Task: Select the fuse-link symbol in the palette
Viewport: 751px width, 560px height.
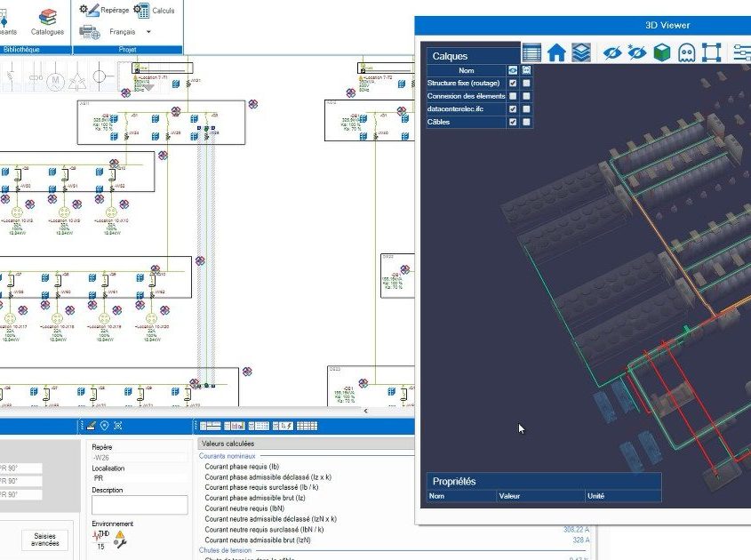Action: [x=36, y=77]
